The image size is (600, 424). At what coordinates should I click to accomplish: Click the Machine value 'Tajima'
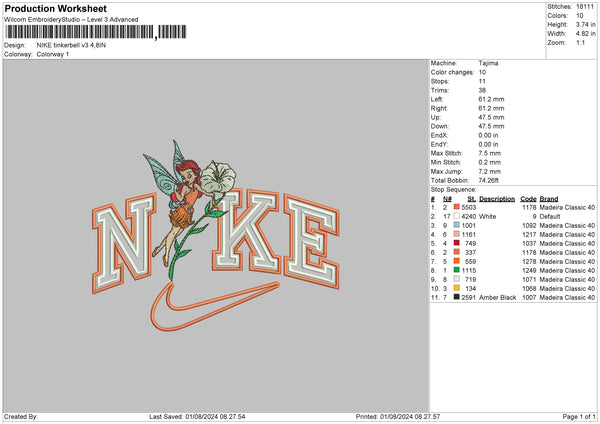488,63
